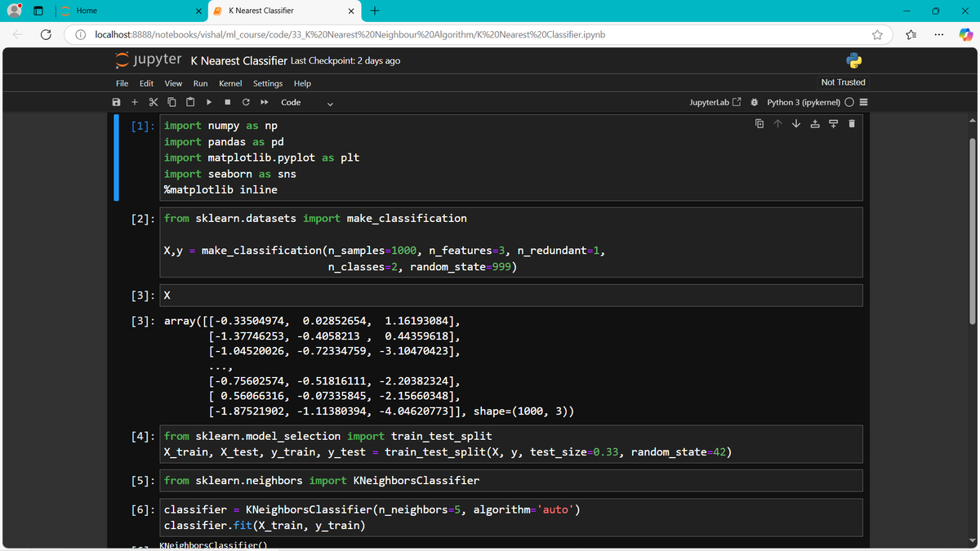Open the Kernel menu
980x551 pixels.
pyautogui.click(x=230, y=83)
